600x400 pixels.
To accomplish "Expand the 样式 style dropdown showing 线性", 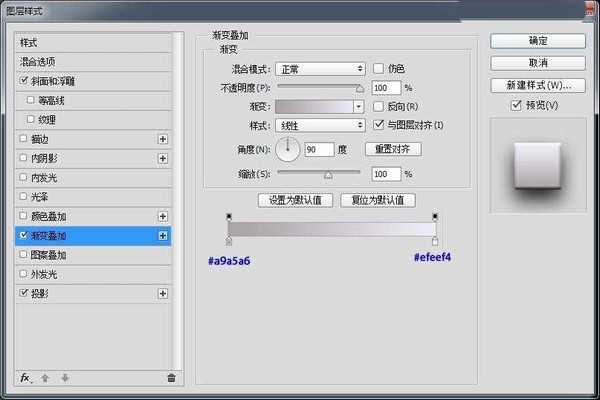I will tap(320, 125).
